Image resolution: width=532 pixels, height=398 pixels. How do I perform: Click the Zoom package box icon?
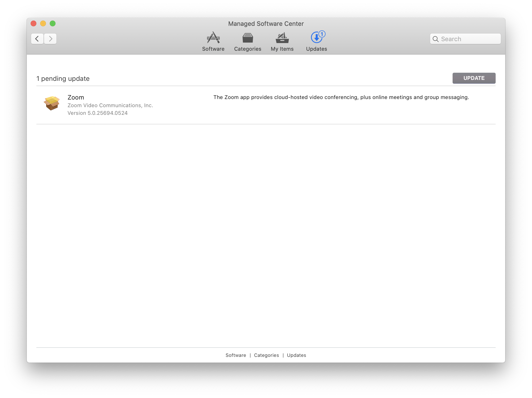51,103
